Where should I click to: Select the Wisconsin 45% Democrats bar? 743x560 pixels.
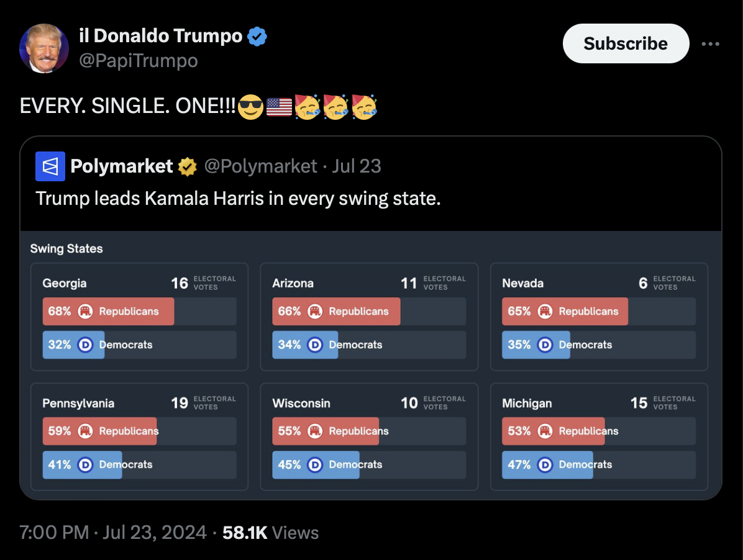pos(369,464)
